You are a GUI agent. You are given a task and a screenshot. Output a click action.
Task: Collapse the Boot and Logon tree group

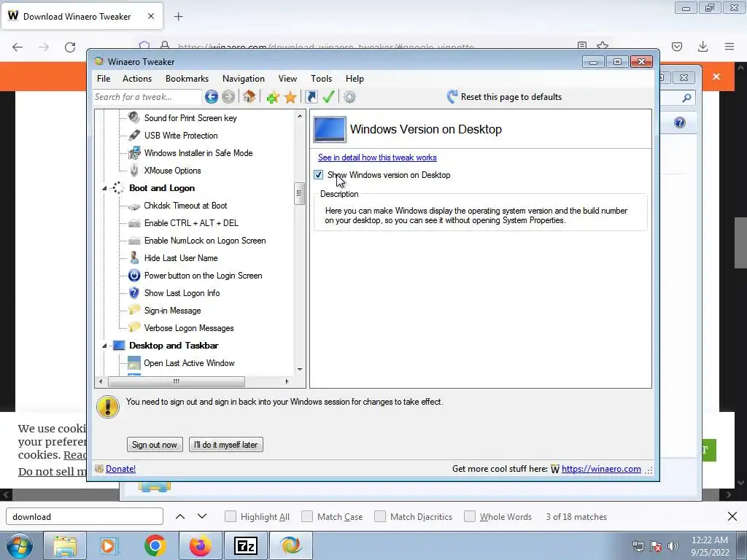[x=104, y=189]
